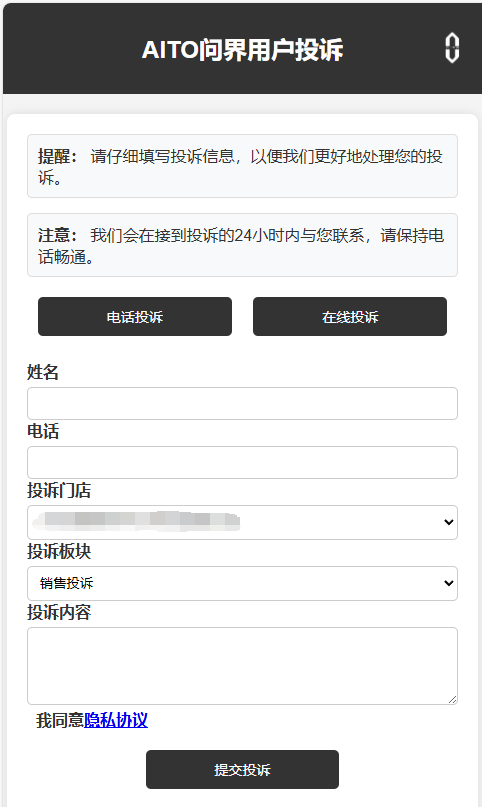Click the textarea resize grip icon
Viewport: 482px width, 807px height.
[452, 699]
